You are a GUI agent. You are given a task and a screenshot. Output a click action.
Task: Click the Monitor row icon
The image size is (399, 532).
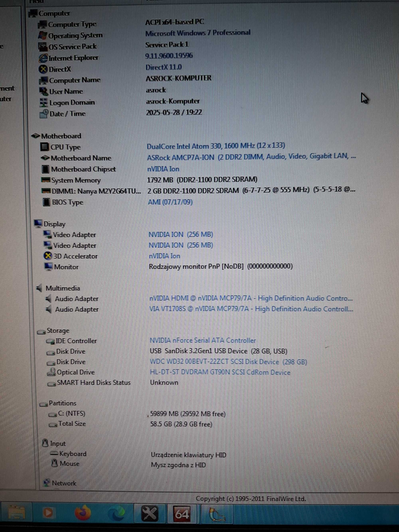pos(48,266)
